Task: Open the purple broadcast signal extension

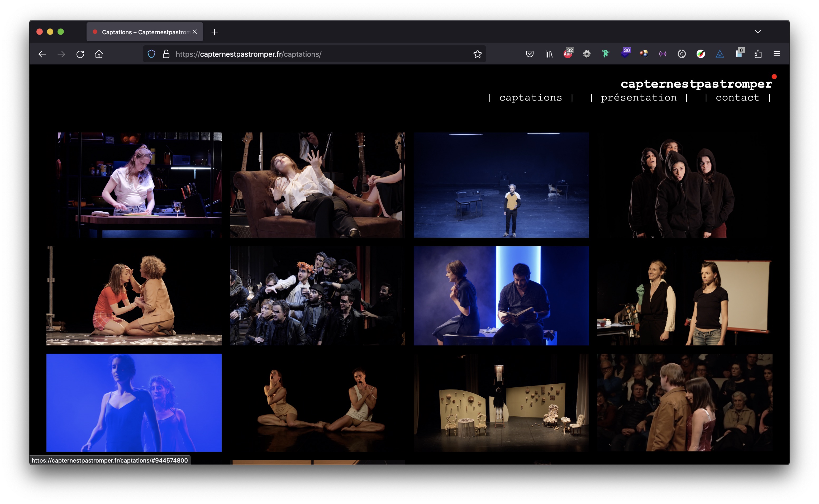Action: click(663, 54)
